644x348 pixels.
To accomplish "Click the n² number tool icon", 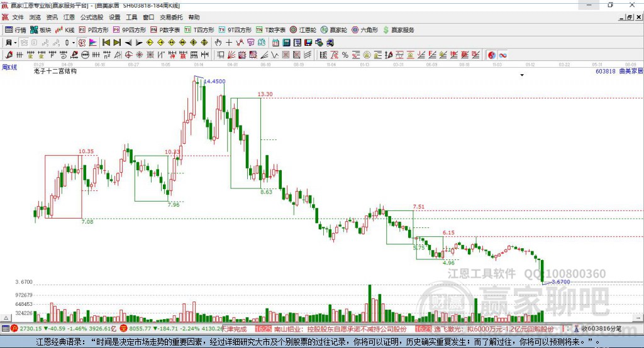I will pos(107,55).
